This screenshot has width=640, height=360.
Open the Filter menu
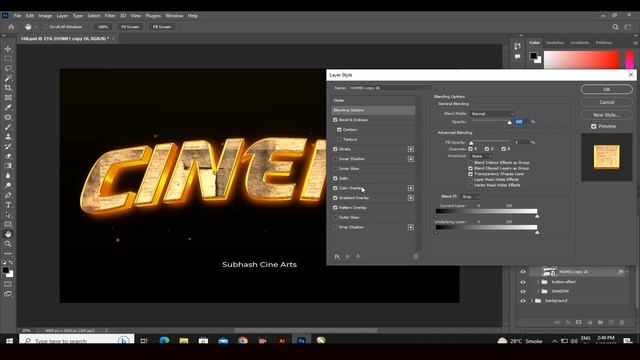(x=110, y=16)
